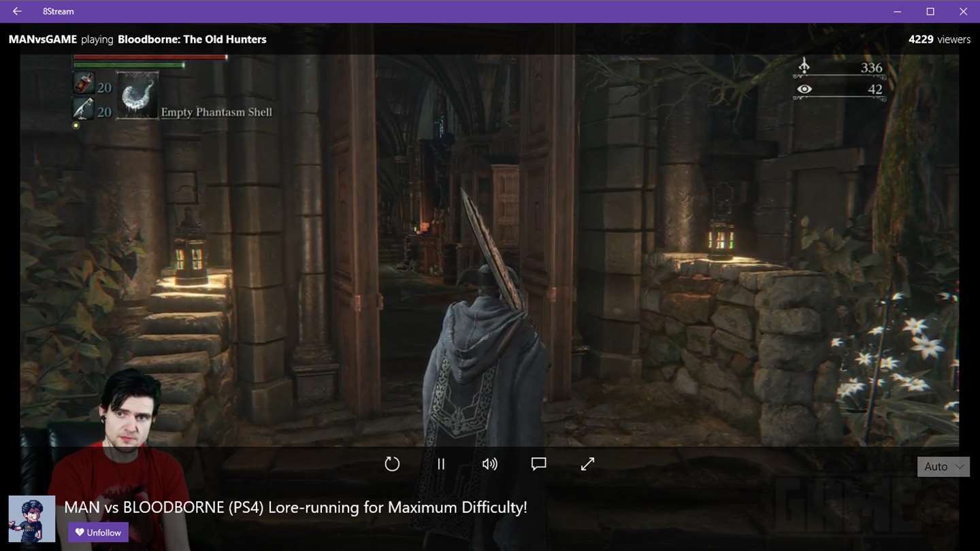Screen dimensions: 980x551
Task: Open the Auto quality dropdown
Action: [943, 466]
